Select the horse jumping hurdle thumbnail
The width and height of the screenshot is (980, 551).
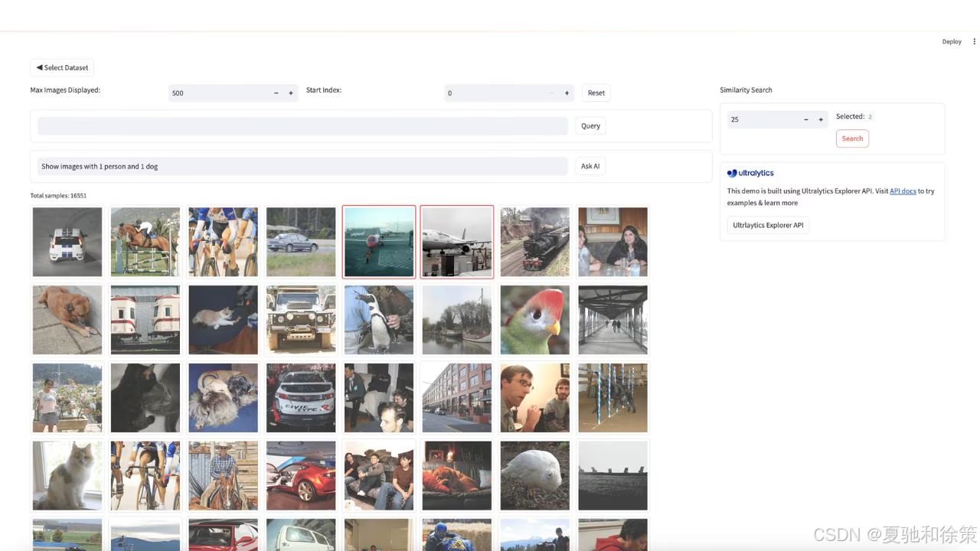(x=145, y=242)
